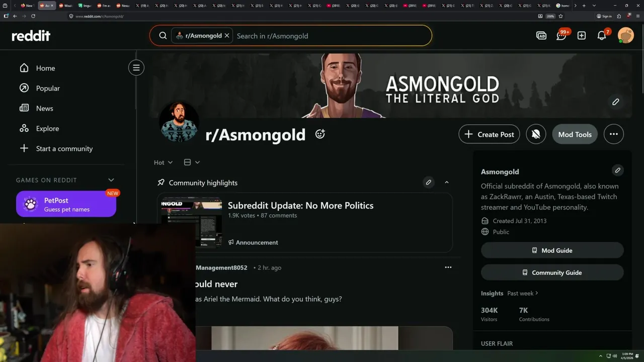Screen dimensions: 644x362
Task: Open the Hot sort dropdown
Action: click(x=163, y=162)
